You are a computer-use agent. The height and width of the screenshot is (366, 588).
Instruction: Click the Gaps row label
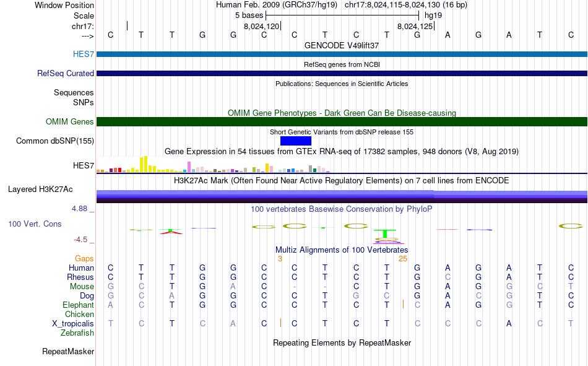coord(84,258)
